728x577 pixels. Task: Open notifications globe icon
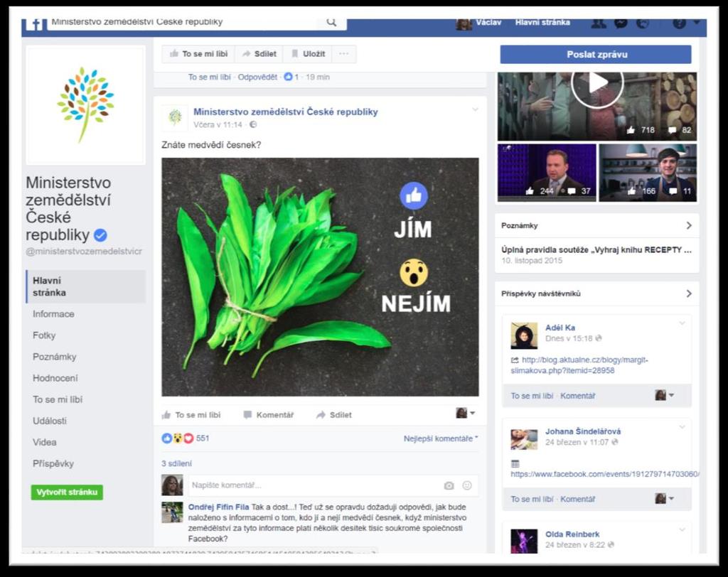(643, 23)
